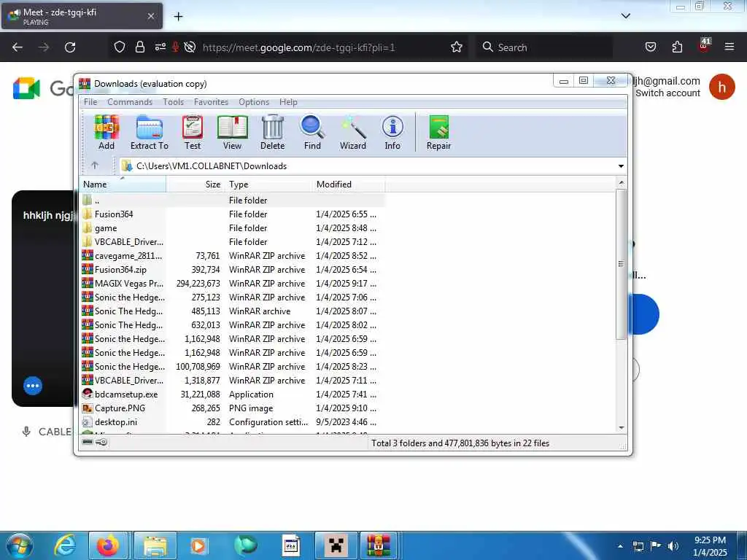Click the Delete trash can icon
The width and height of the screenshot is (747, 560).
tap(273, 133)
